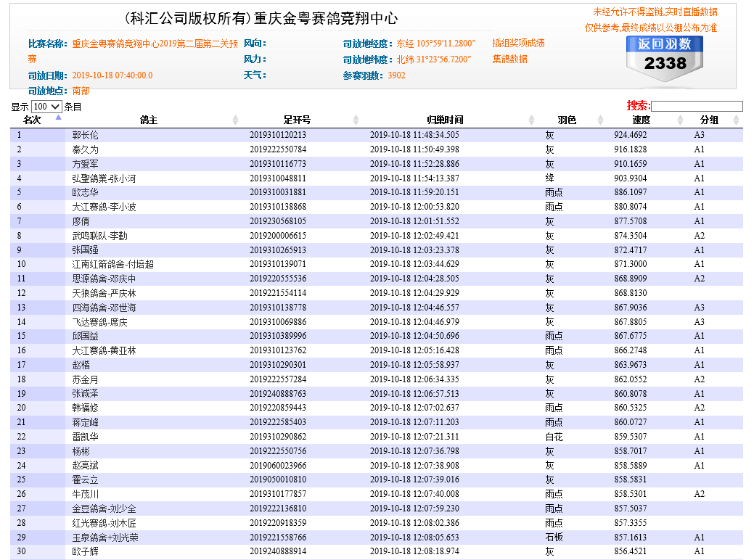Click the sort arrows beside 速度 header
Screen dimensions: 754x560
(680, 120)
